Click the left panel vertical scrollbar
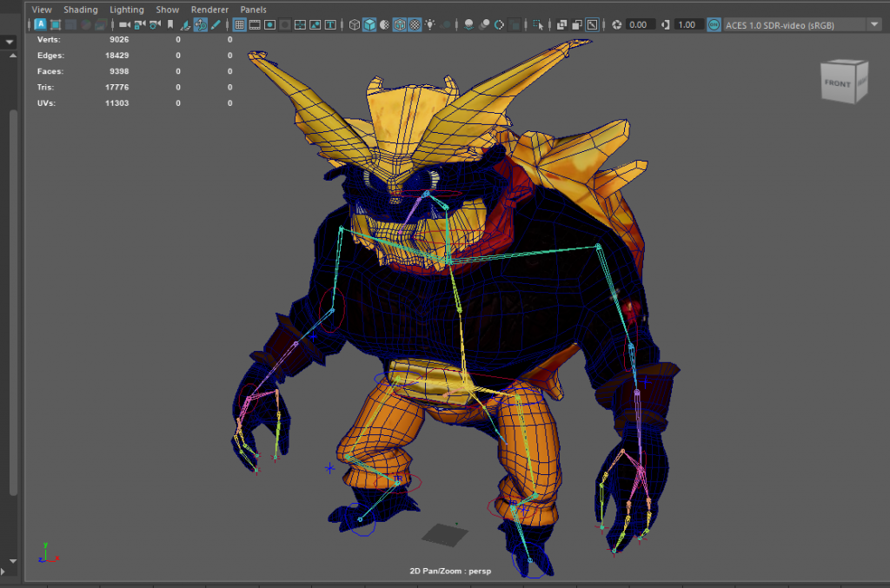This screenshot has width=890, height=588. point(13,303)
